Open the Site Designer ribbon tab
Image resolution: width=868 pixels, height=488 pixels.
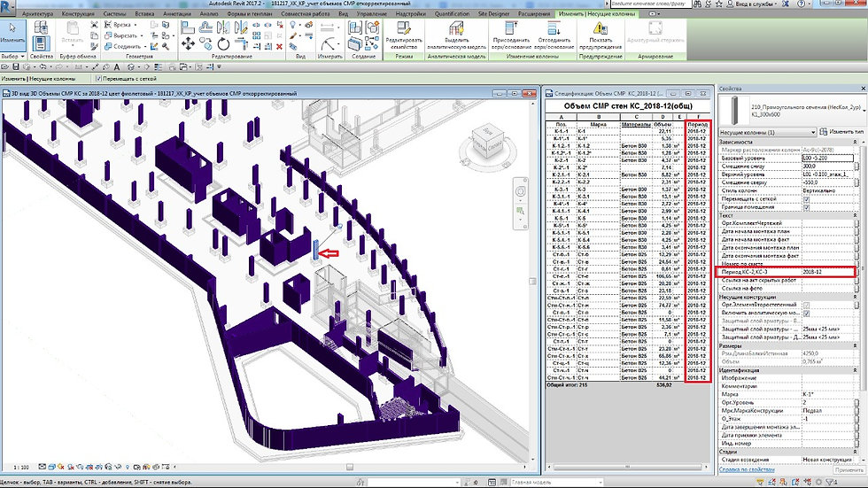coord(494,13)
